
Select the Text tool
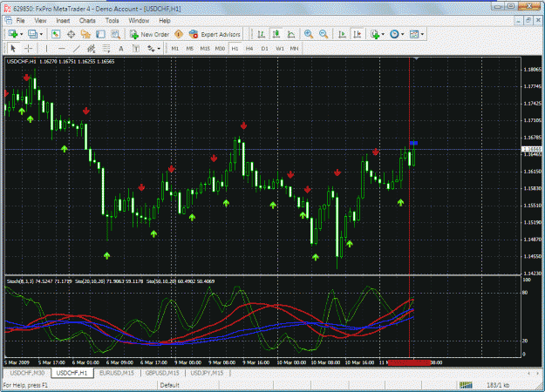point(121,49)
